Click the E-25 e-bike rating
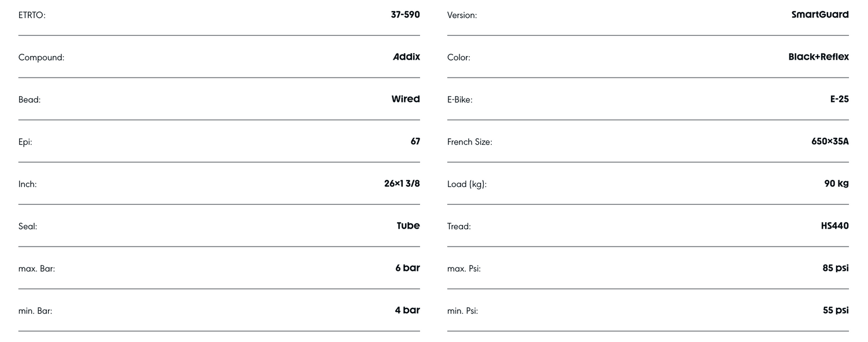Viewport: 868px width, 342px height. (839, 100)
